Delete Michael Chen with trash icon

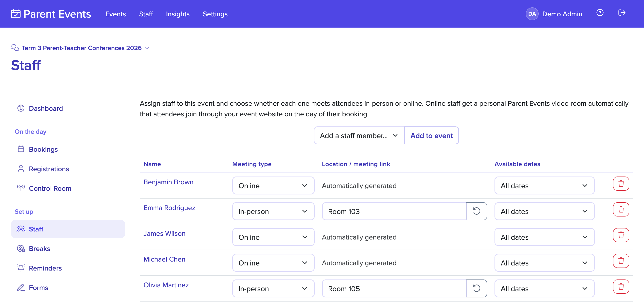(621, 261)
